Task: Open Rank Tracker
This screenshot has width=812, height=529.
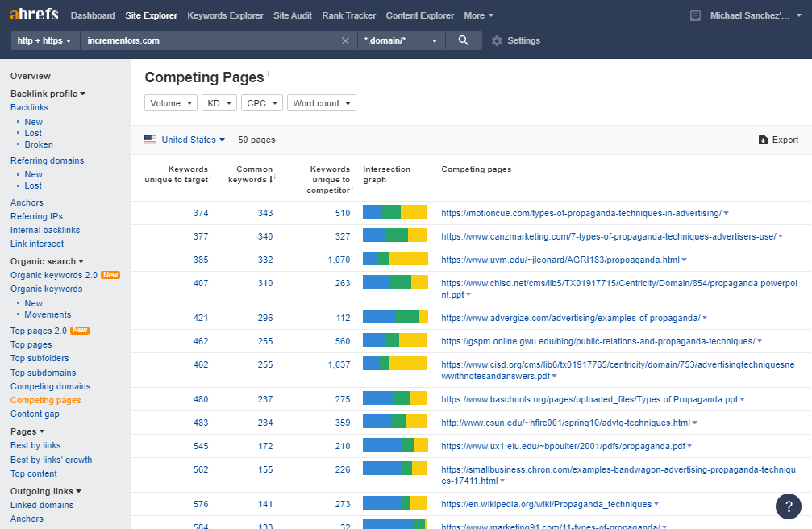Action: click(x=349, y=15)
